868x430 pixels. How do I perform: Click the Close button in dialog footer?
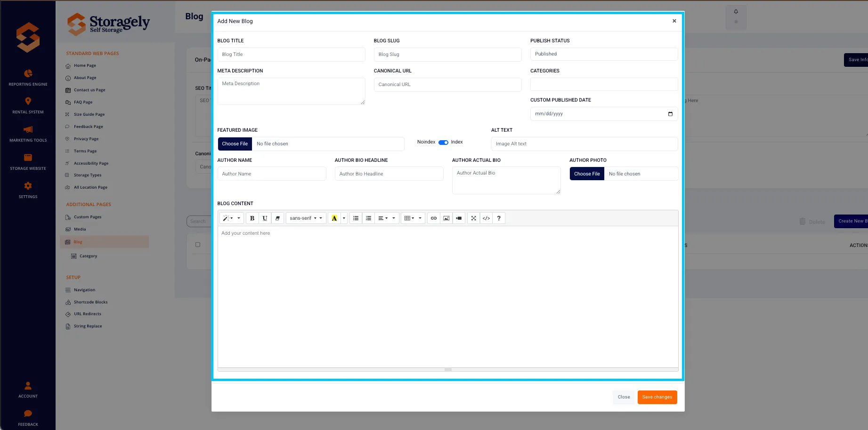tap(624, 397)
